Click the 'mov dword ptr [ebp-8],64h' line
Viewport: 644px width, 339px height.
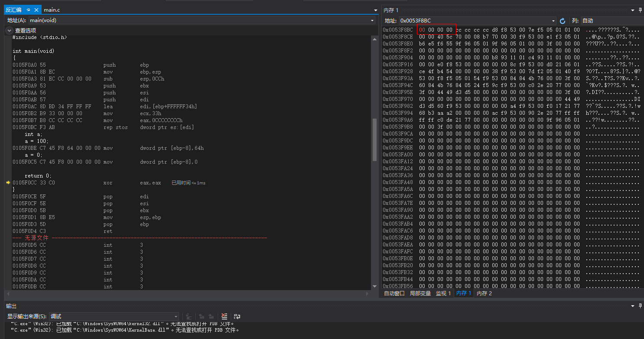pyautogui.click(x=108, y=148)
